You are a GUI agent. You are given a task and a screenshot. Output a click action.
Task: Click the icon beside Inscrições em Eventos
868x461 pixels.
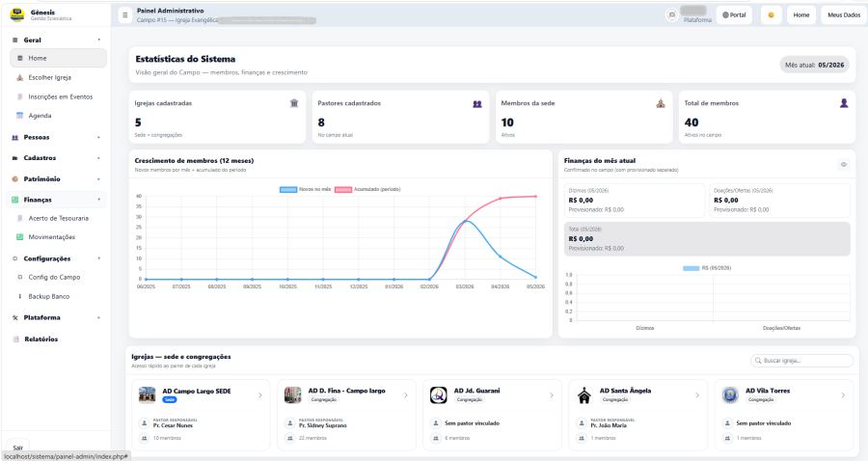tap(20, 96)
